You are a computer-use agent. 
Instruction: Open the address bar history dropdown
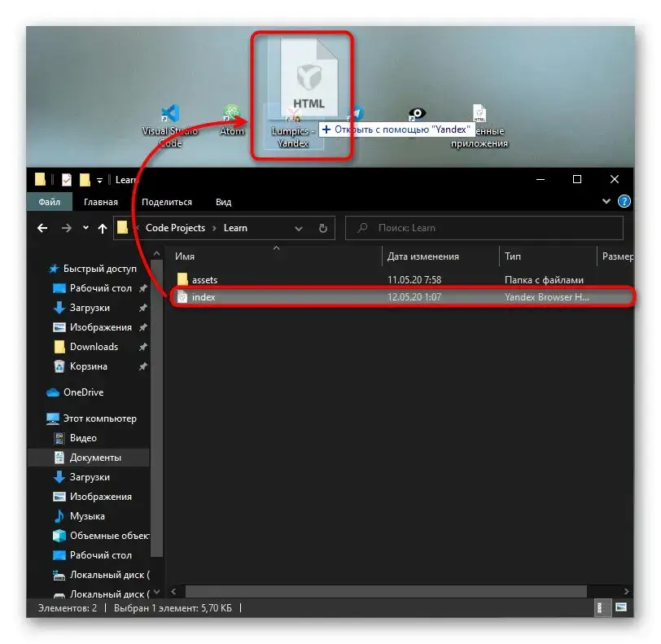click(x=298, y=228)
